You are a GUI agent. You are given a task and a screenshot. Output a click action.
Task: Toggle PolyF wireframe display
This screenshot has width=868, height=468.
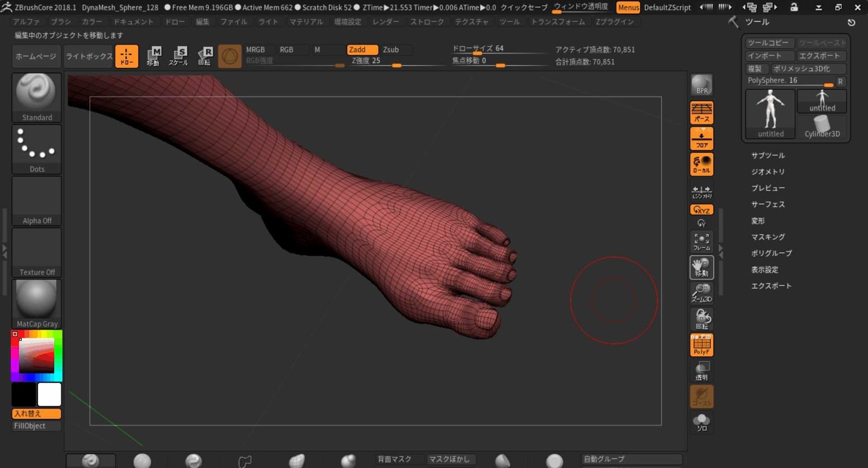[701, 345]
